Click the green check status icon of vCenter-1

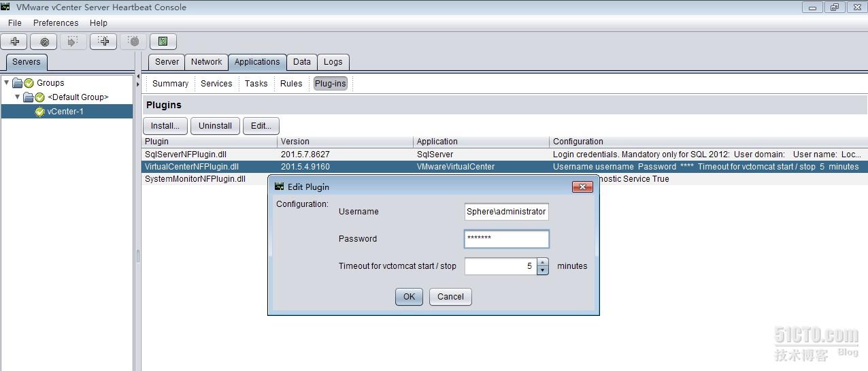pyautogui.click(x=40, y=112)
